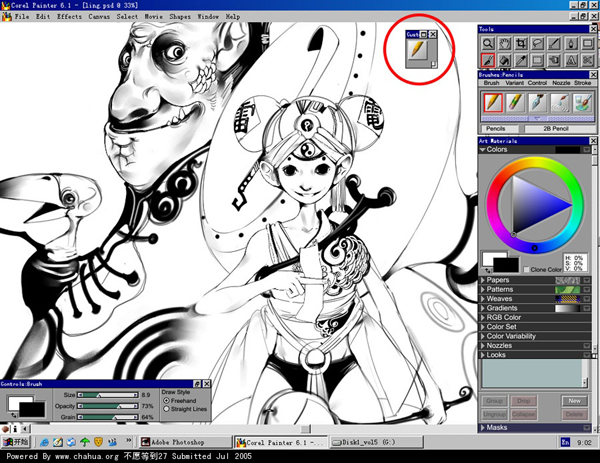
Task: Open the brush drawer triangle in Brushes palette
Action: [x=537, y=119]
